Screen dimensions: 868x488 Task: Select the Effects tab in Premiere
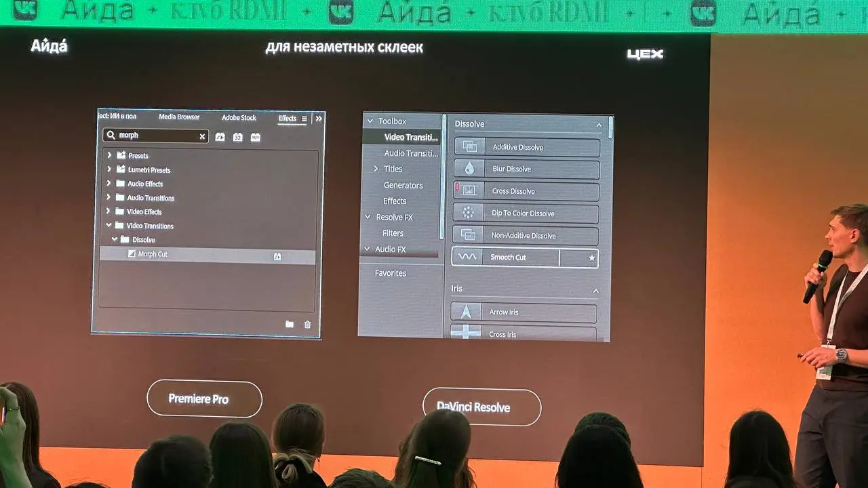288,118
